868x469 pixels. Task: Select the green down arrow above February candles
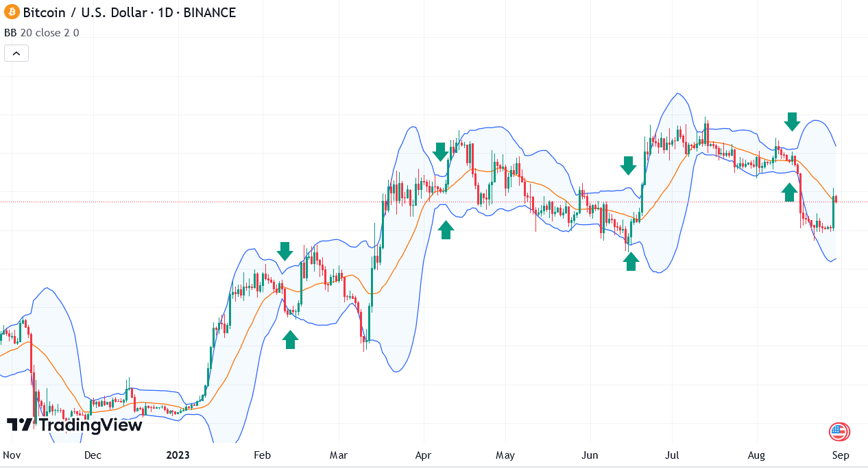pyautogui.click(x=285, y=252)
